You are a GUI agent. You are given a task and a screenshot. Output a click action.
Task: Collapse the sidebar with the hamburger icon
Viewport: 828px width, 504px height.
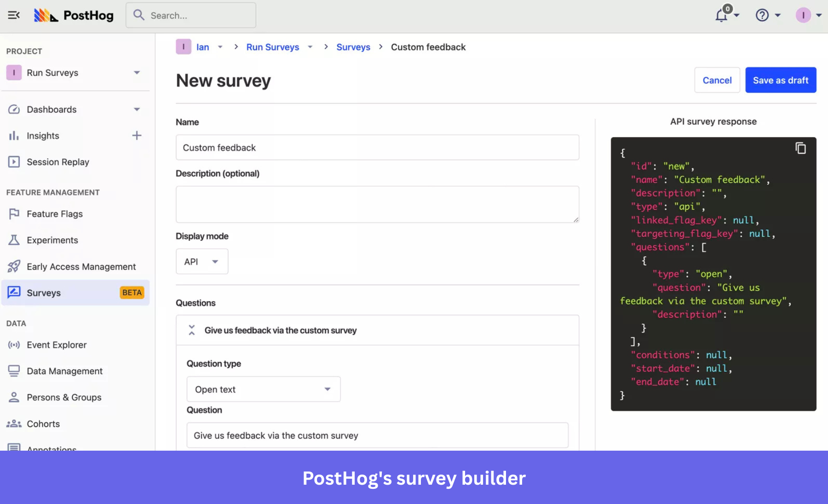tap(14, 15)
